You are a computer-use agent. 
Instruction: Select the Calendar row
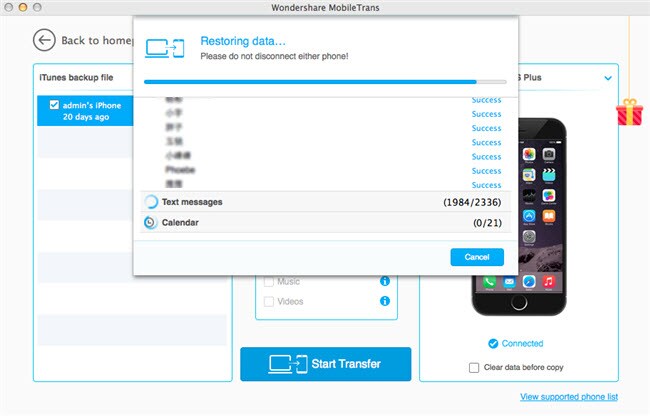[325, 223]
